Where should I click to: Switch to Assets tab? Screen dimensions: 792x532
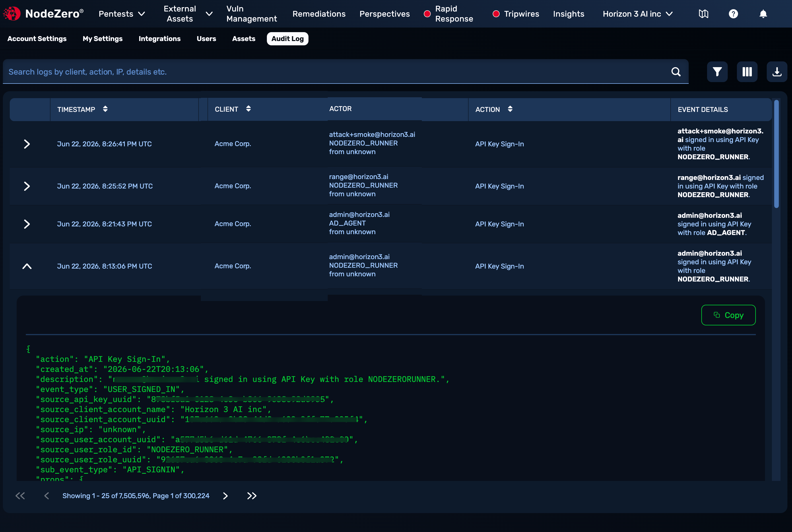pos(244,39)
